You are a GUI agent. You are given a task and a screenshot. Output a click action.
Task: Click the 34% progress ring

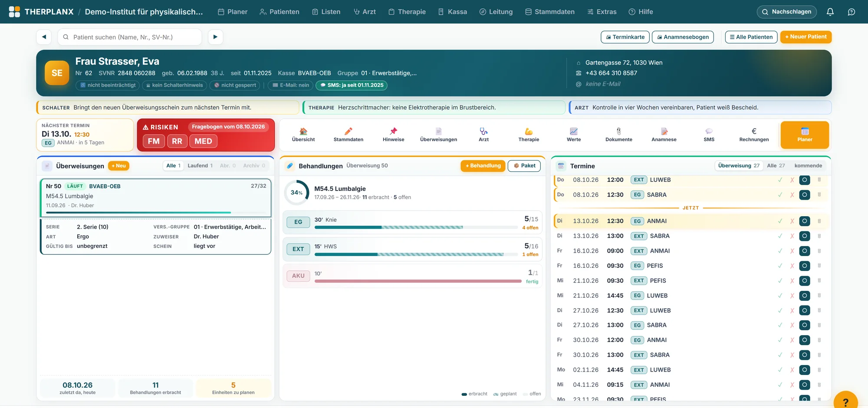tap(297, 193)
